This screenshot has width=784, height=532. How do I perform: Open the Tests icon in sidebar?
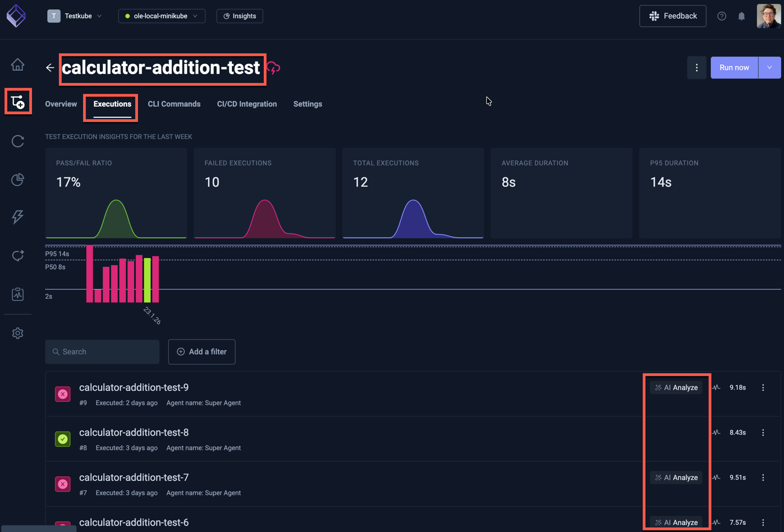click(18, 102)
